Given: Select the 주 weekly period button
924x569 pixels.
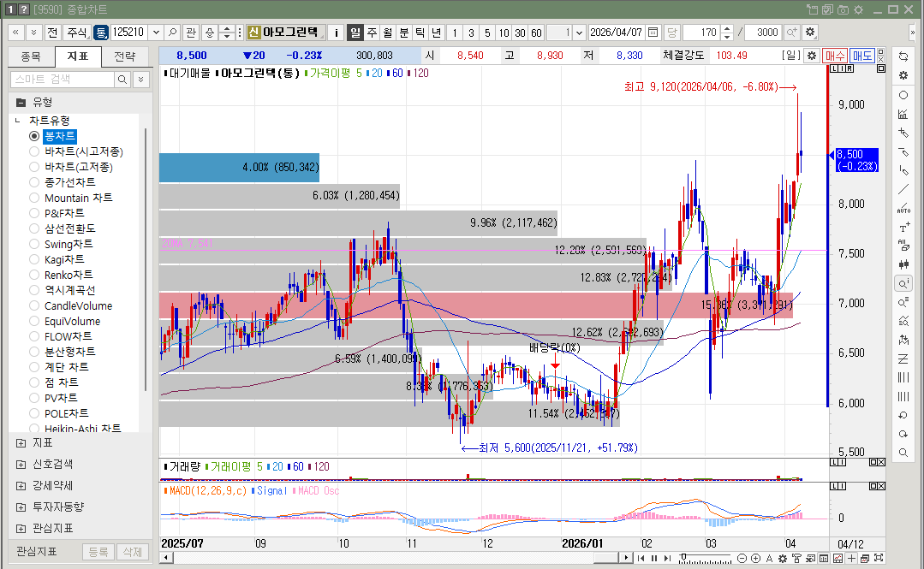Looking at the screenshot, I should pos(372,33).
